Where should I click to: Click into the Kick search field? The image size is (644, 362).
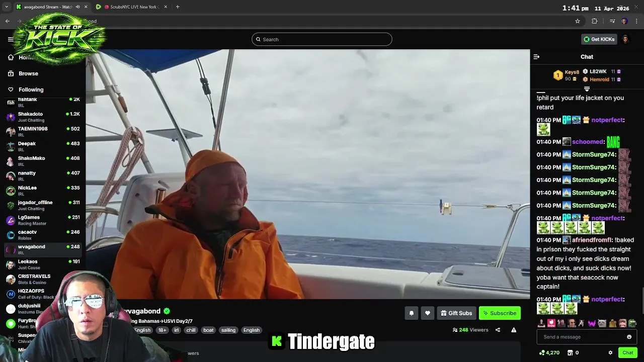pyautogui.click(x=322, y=39)
